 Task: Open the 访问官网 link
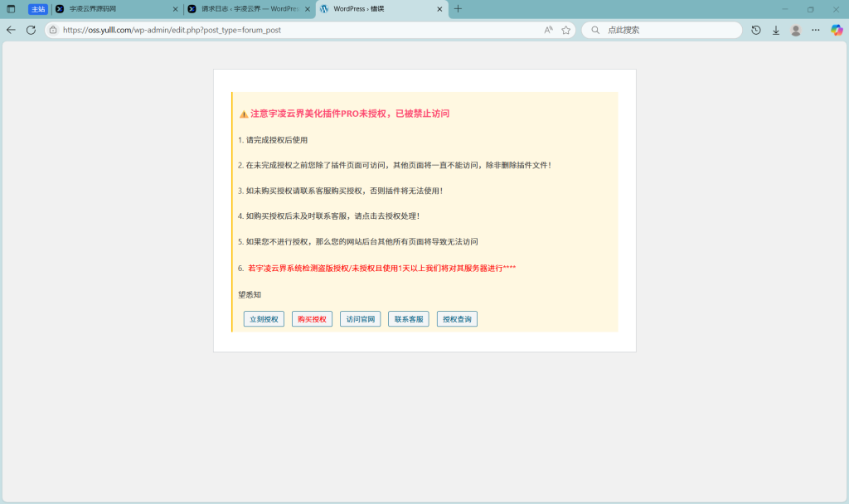pyautogui.click(x=360, y=318)
